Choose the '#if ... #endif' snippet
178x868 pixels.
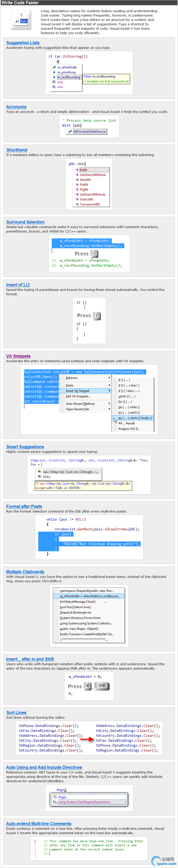126,423
